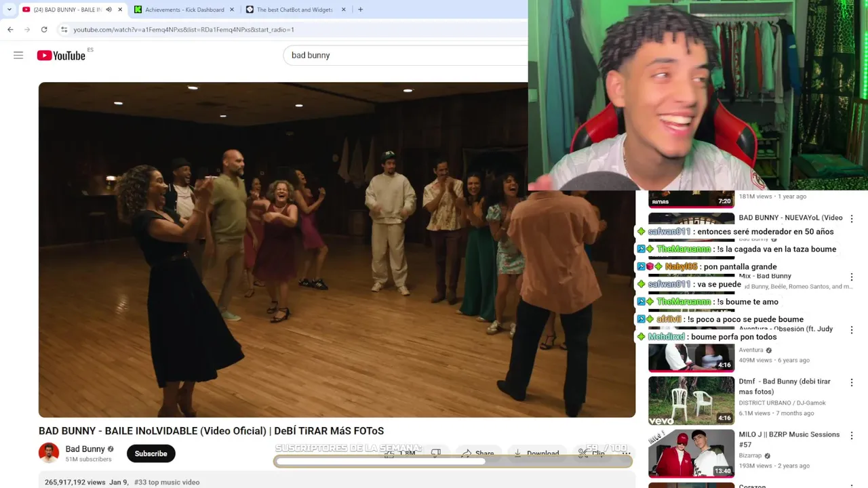The width and height of the screenshot is (868, 488).
Task: Close the BAD BUNNY YouTube tab
Action: click(x=120, y=9)
